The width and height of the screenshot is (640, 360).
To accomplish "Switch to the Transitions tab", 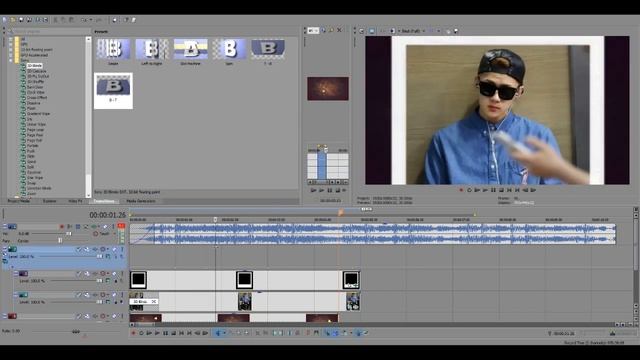I will (104, 201).
